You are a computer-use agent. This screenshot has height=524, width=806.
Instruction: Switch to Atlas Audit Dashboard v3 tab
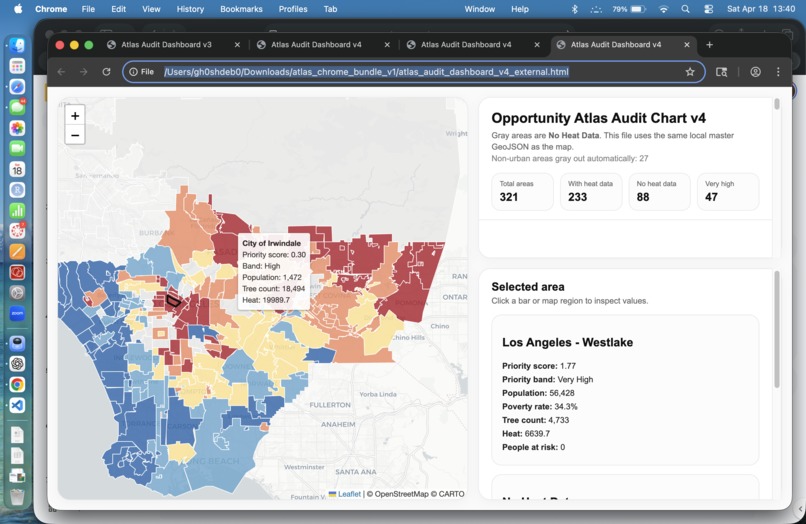[166, 45]
